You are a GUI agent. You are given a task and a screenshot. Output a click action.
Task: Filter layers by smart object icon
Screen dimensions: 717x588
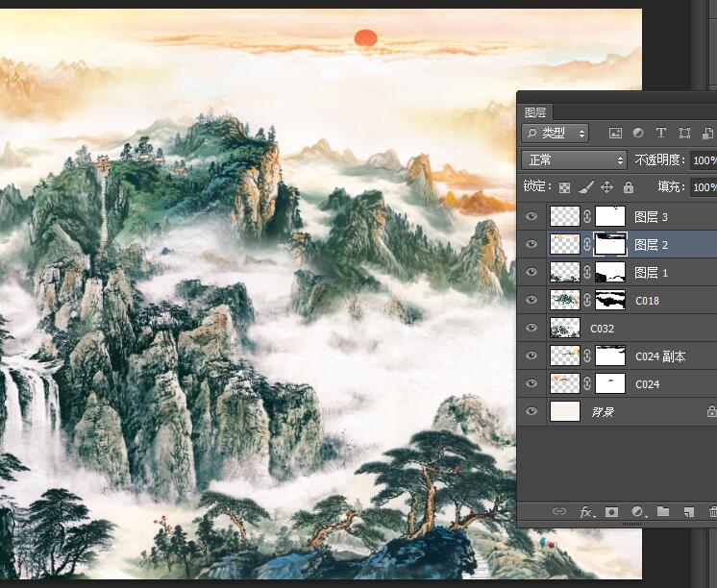pos(707,133)
